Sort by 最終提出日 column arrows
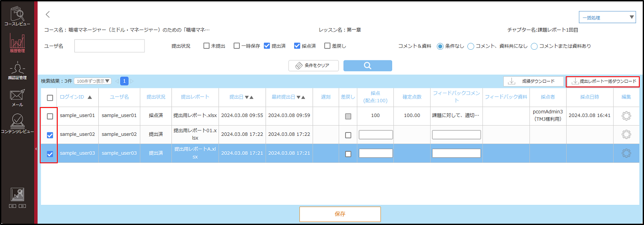Screen dimensions: 644x225 [301, 97]
